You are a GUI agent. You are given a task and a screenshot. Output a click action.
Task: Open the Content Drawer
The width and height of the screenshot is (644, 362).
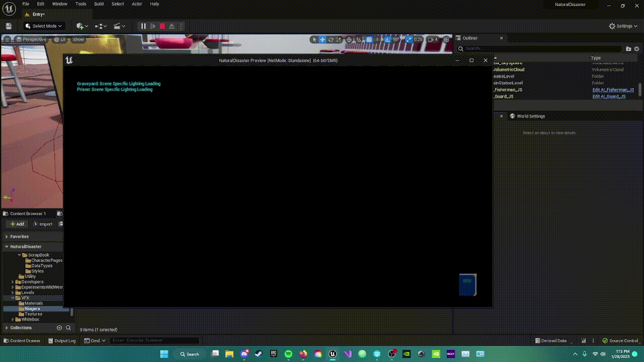(x=22, y=341)
